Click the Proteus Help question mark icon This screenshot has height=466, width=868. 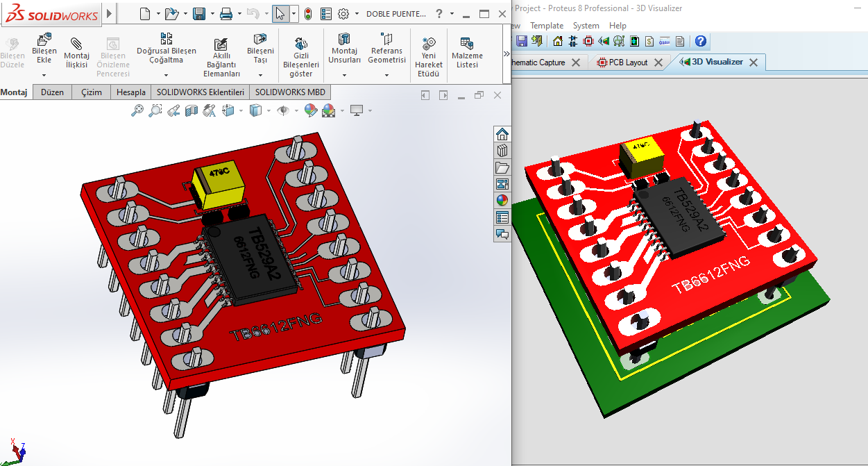pyautogui.click(x=701, y=42)
